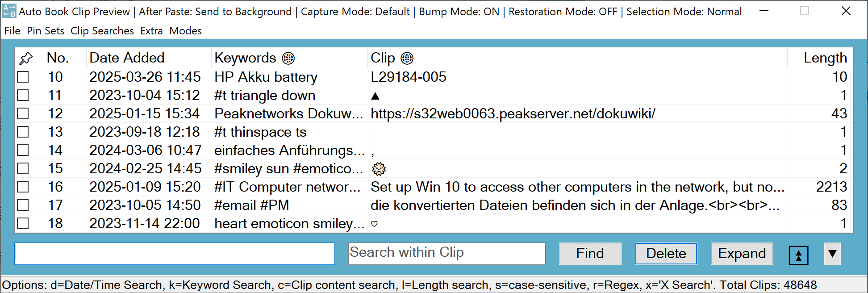The width and height of the screenshot is (868, 293).
Task: Click the heart symbol clip in row 18
Action: click(374, 224)
